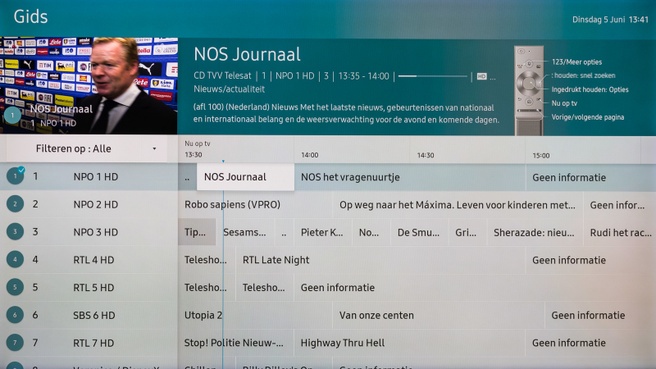Choose RTL 7 HD channel name
The height and width of the screenshot is (369, 656).
[x=93, y=343]
